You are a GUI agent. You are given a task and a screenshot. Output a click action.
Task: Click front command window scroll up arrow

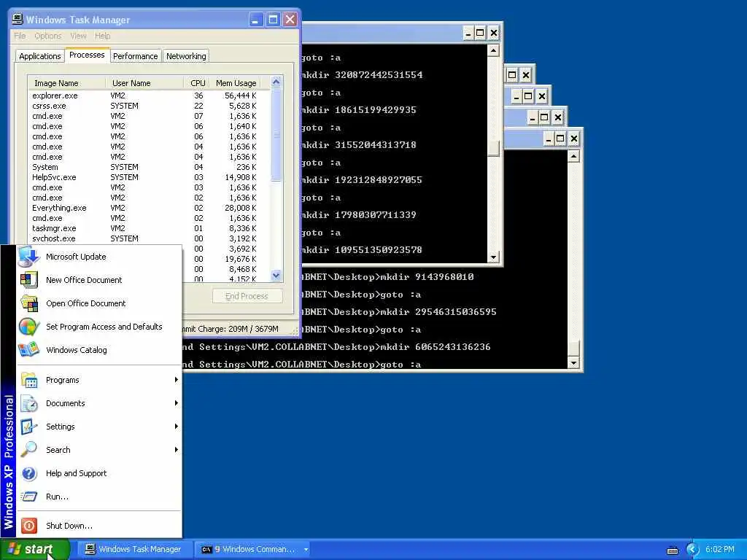pos(573,156)
